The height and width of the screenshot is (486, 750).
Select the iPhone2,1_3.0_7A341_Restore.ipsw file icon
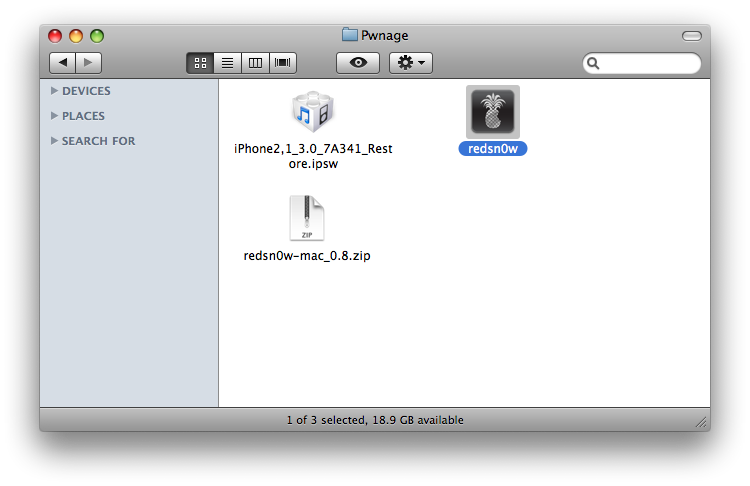pos(313,112)
